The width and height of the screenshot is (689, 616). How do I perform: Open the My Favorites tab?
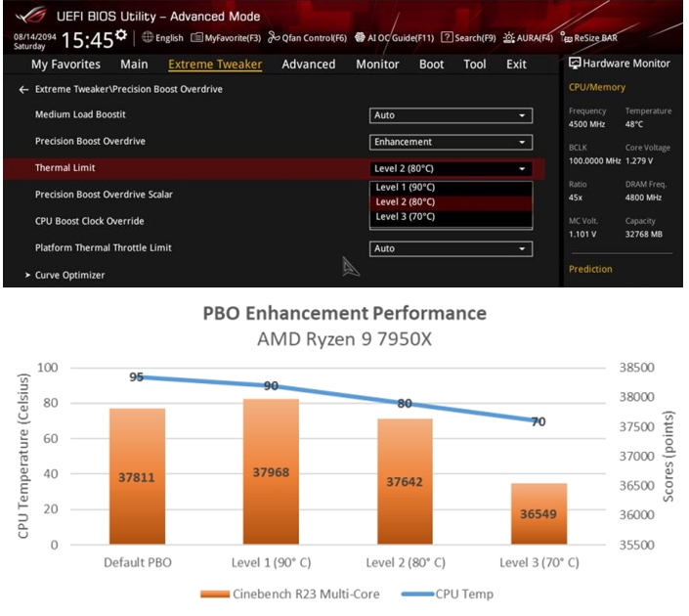click(65, 65)
